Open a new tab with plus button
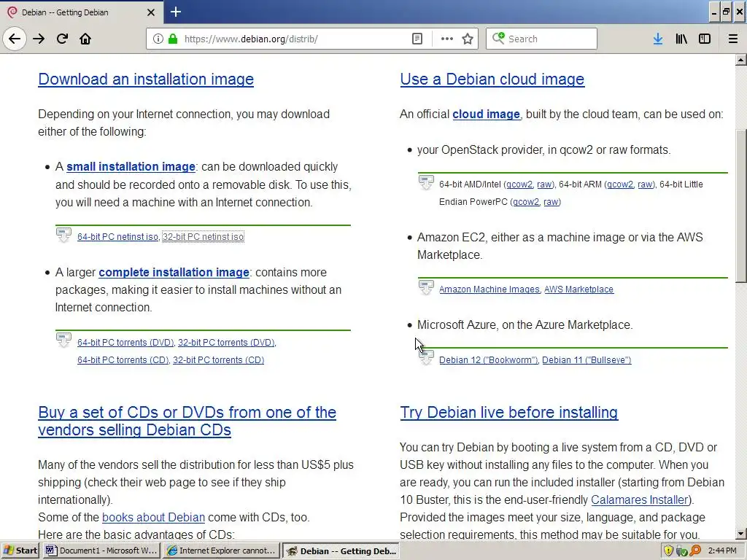 (x=175, y=12)
